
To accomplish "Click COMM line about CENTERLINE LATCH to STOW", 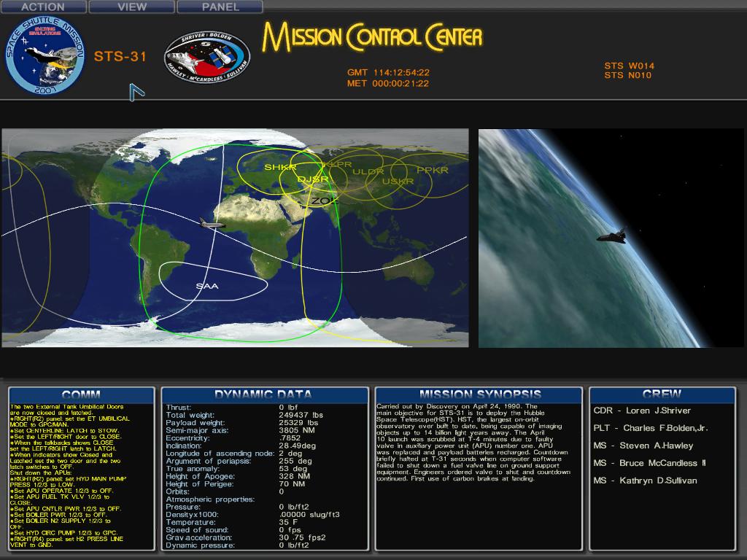I will pos(65,430).
